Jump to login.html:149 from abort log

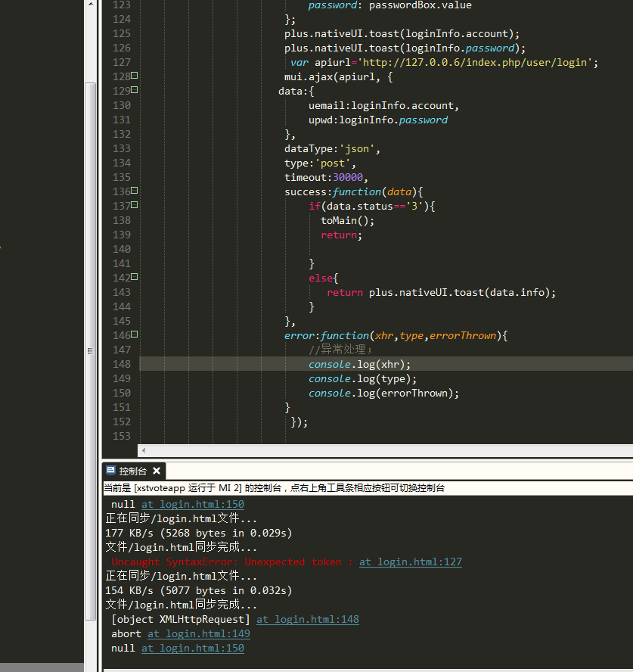point(198,633)
